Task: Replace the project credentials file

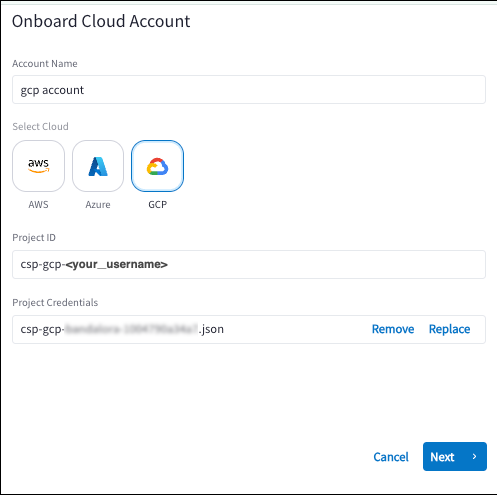Action: pos(449,329)
